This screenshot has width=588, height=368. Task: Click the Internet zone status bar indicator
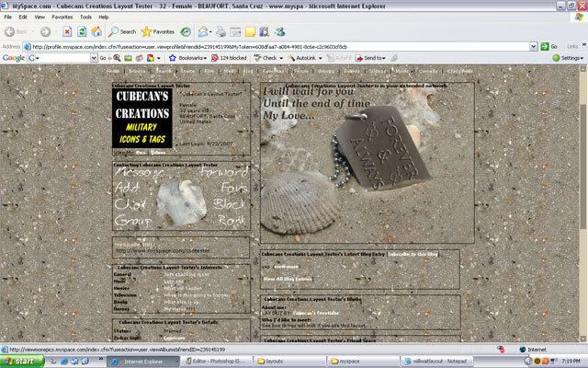(x=532, y=350)
